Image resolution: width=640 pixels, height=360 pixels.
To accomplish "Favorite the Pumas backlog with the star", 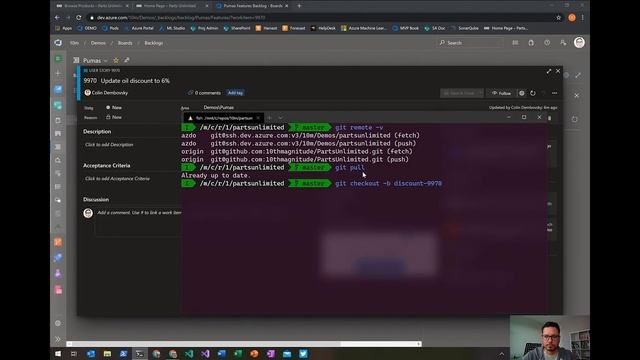I will pyautogui.click(x=116, y=60).
